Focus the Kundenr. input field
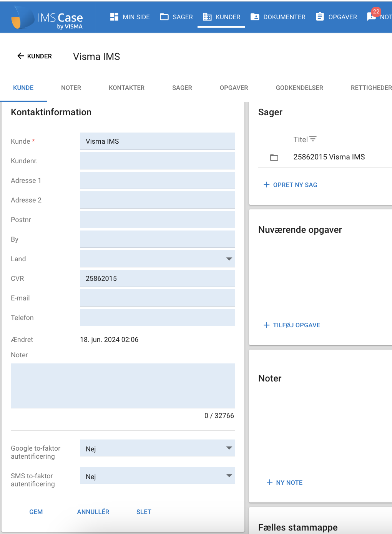Image resolution: width=392 pixels, height=534 pixels. (x=158, y=161)
